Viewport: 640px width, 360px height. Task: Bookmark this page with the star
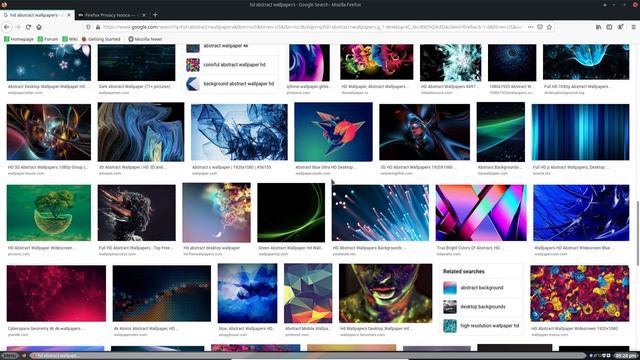(x=549, y=27)
